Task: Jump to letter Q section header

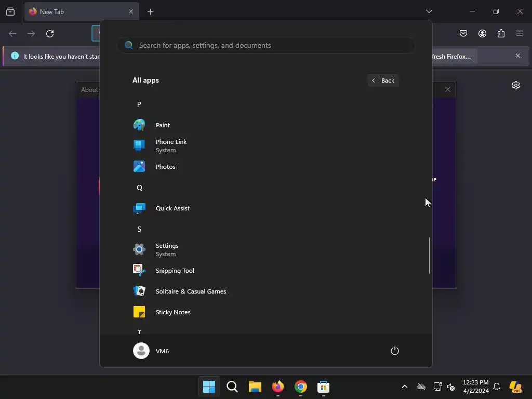Action: tap(139, 188)
